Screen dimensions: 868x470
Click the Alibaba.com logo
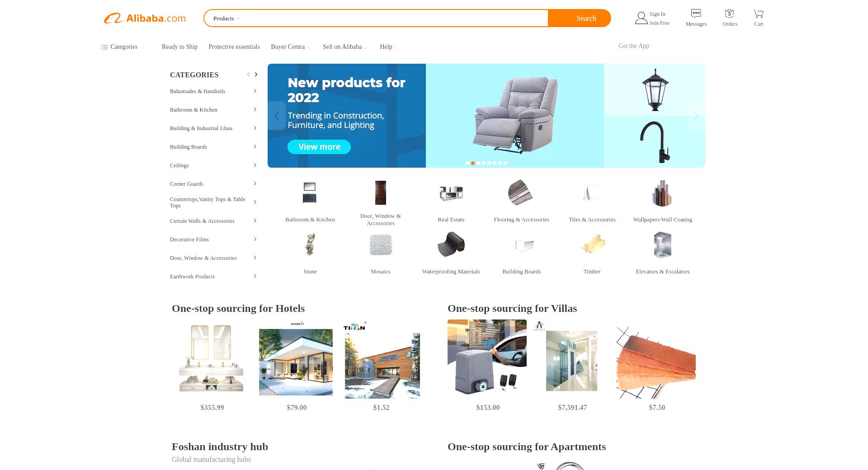pyautogui.click(x=145, y=18)
